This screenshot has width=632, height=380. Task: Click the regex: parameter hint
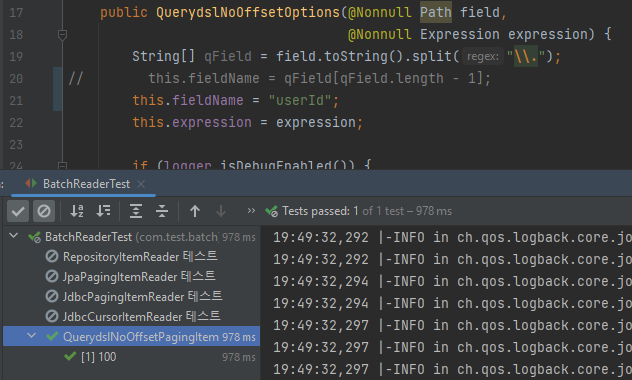coord(482,56)
